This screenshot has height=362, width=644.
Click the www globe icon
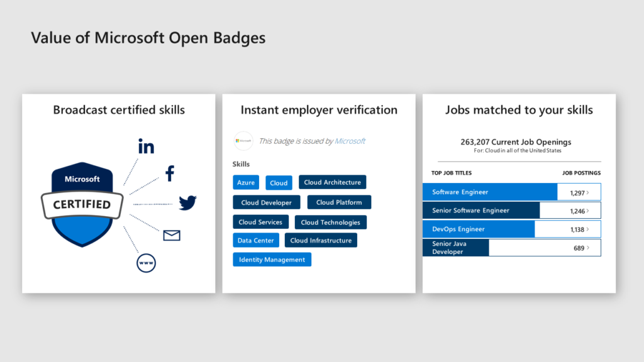coord(146,263)
